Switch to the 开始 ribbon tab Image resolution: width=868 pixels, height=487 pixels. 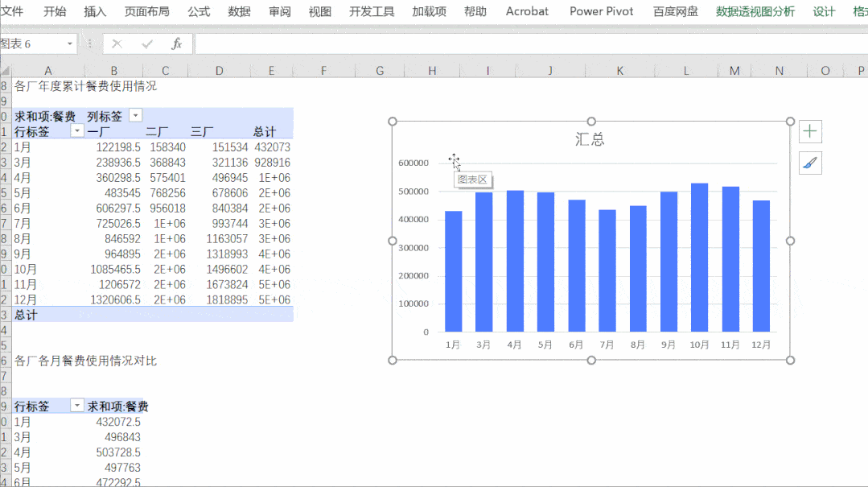point(55,11)
